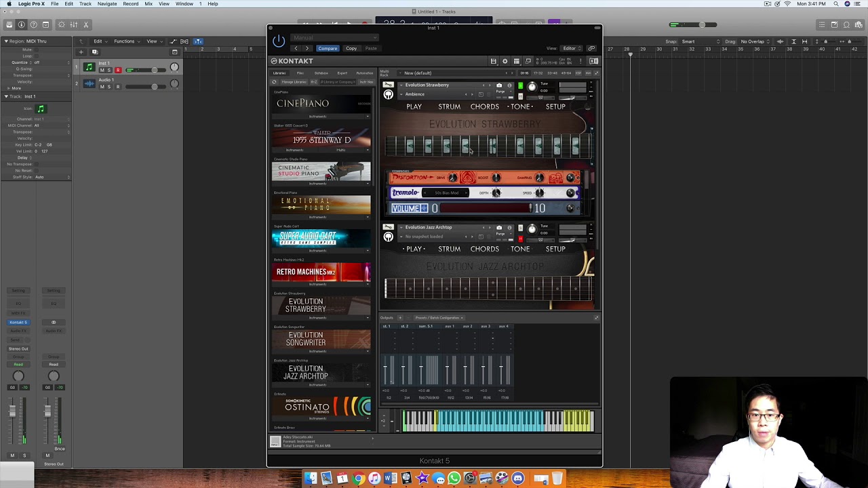Click the plugin window link chain icon

(x=591, y=48)
